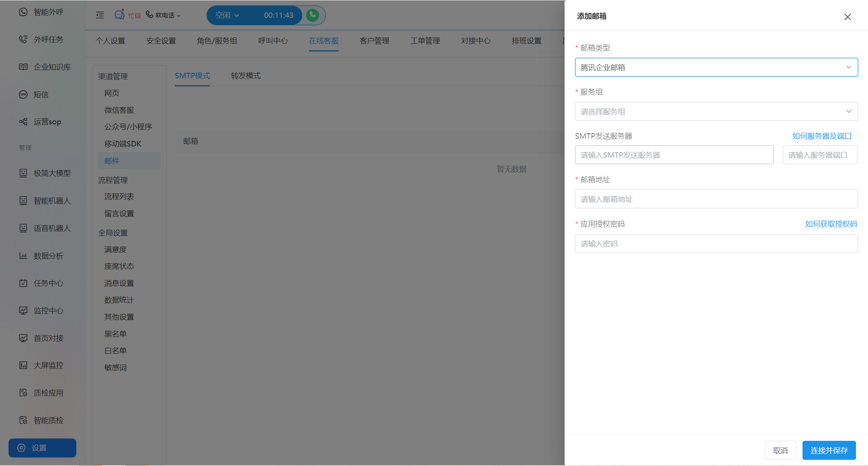Click the 取消 button
Image resolution: width=868 pixels, height=466 pixels.
[780, 451]
